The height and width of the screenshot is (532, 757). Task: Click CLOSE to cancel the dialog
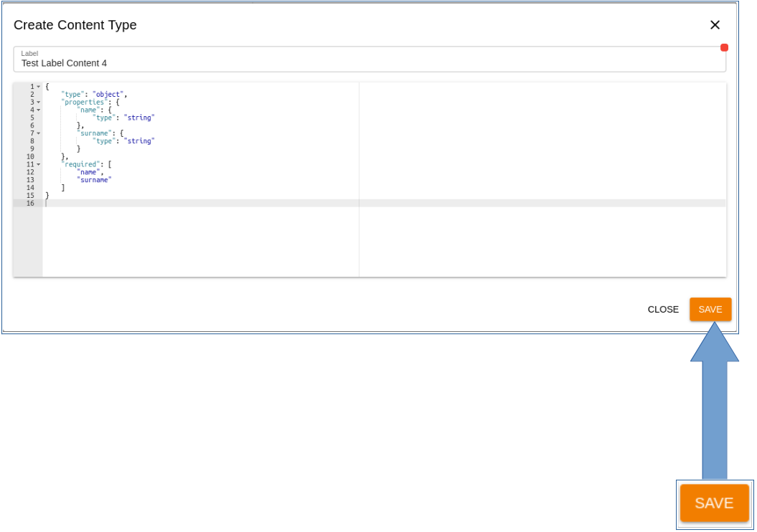click(662, 309)
